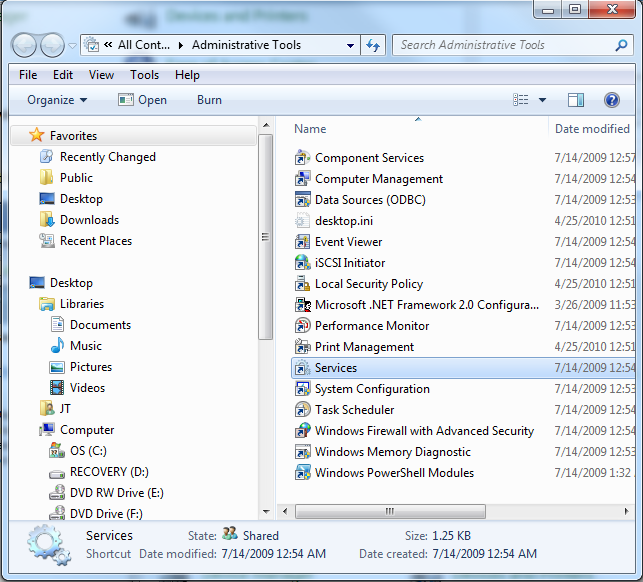Click the Performance Monitor icon
Viewport: 643px width, 582px height.
(303, 326)
